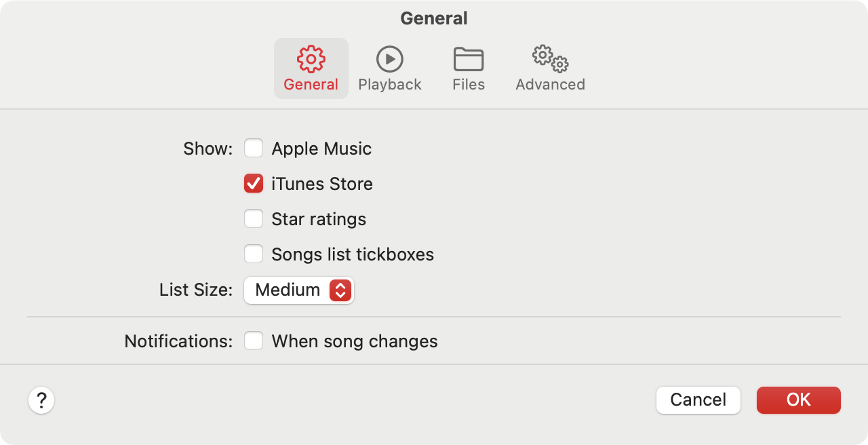Click the "Apple Music" label text
This screenshot has height=445, width=868.
(x=321, y=149)
